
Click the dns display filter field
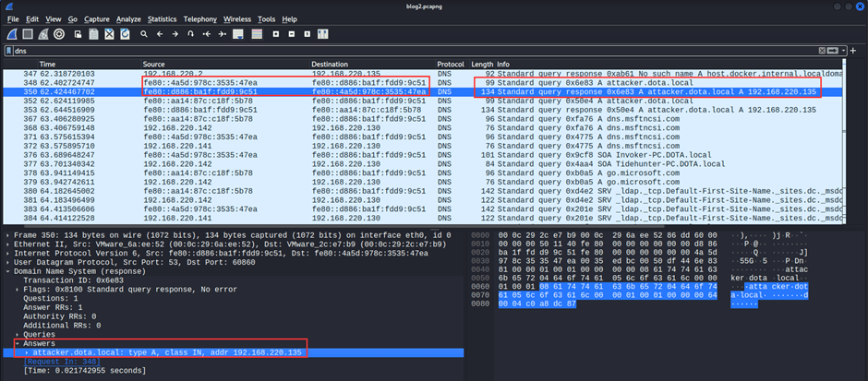click(416, 51)
